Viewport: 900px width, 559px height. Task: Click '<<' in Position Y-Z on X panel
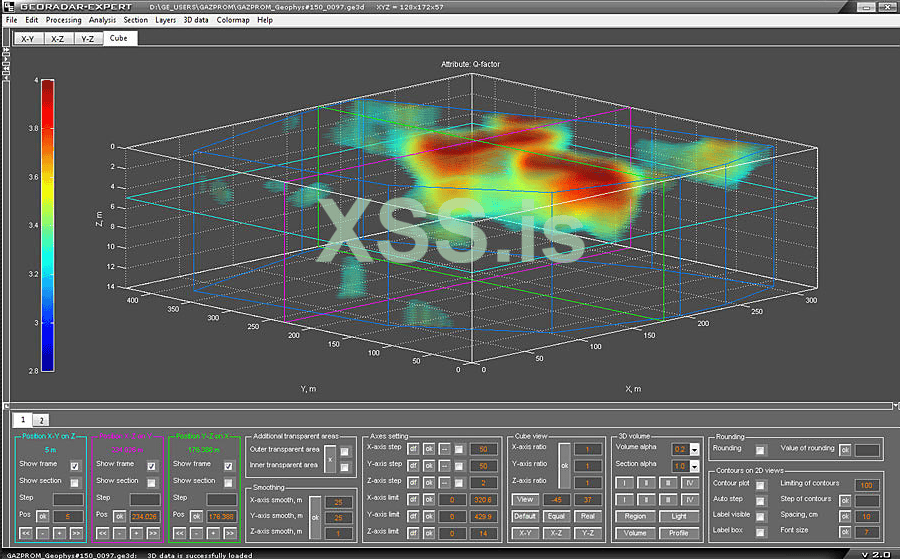coord(180,533)
